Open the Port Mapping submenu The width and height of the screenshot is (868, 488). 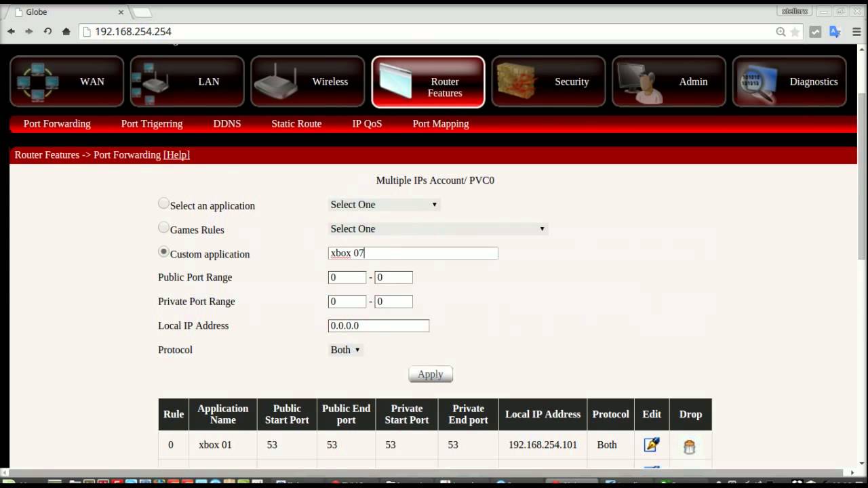pos(441,123)
